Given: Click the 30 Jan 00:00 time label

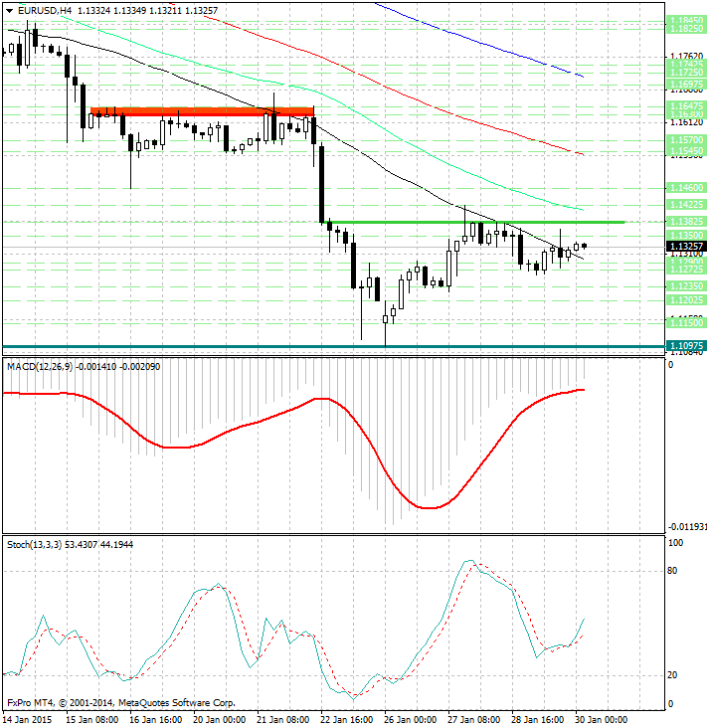Looking at the screenshot, I should pos(602,720).
